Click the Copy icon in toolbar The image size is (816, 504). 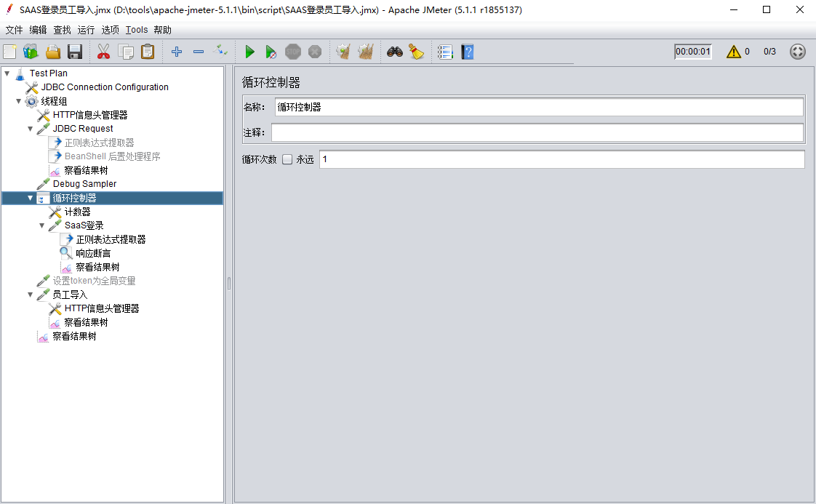[125, 52]
